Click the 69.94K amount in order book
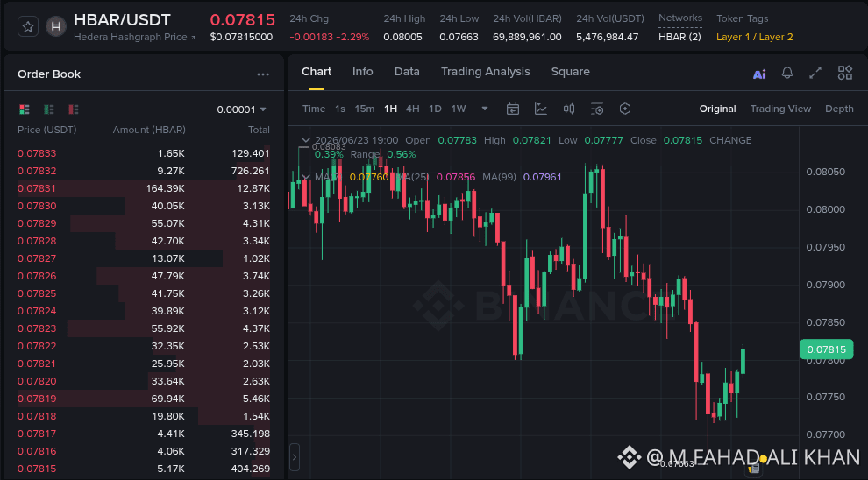The width and height of the screenshot is (868, 480). pos(167,399)
